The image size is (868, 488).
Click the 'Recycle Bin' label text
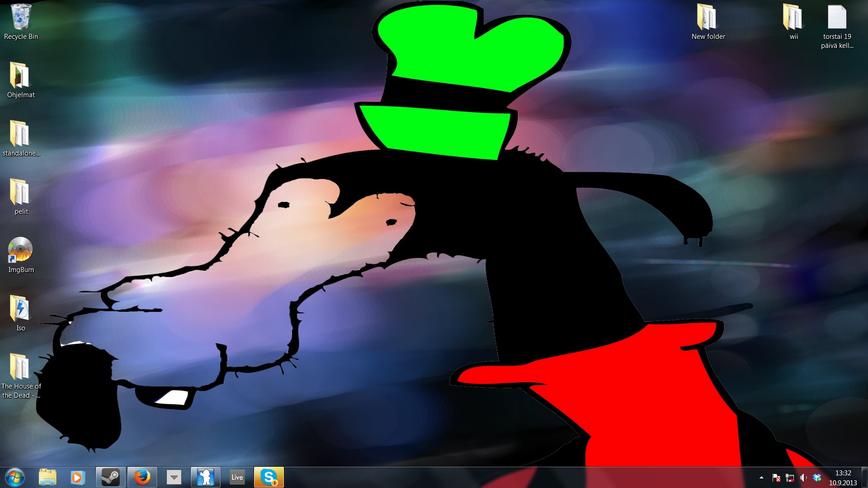[x=21, y=37]
